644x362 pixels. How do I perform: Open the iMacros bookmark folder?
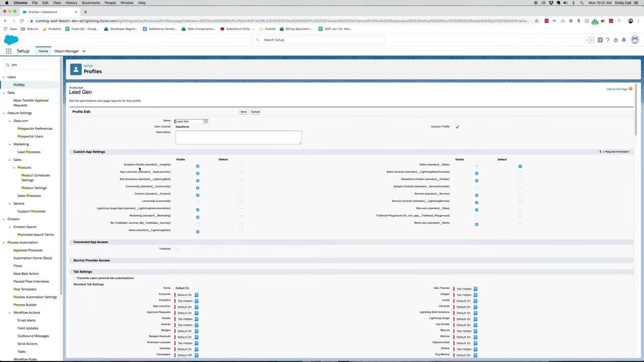[30, 29]
